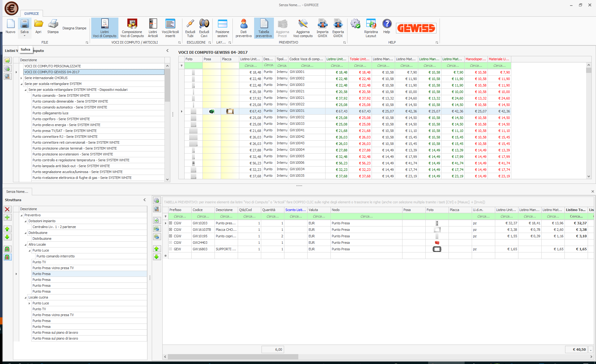This screenshot has width=596, height=364.
Task: Open FILE group dialog launcher
Action: [x=87, y=43]
